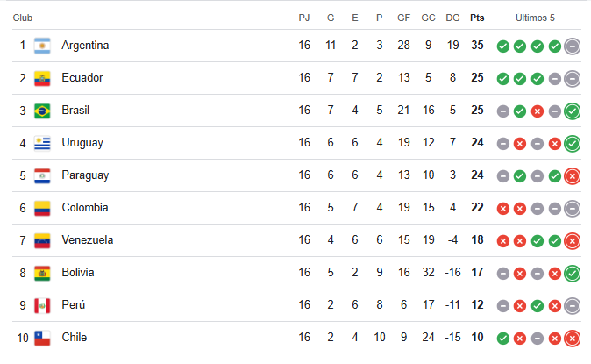This screenshot has height=364, width=591.
Task: Click the Argentina flag icon
Action: tap(42, 46)
